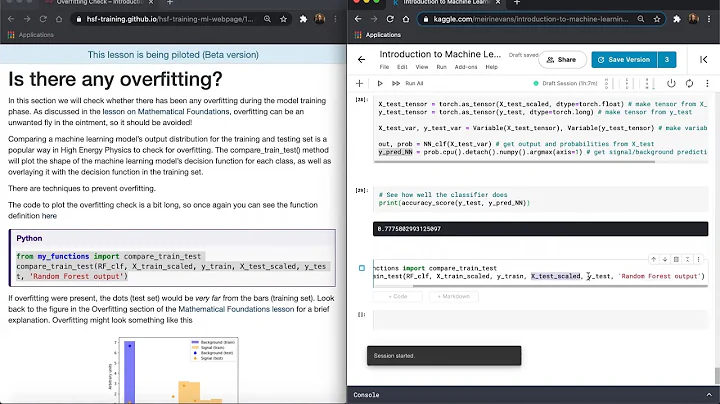The width and height of the screenshot is (720, 404).
Task: Open the Help menu in Kaggle
Action: [491, 67]
